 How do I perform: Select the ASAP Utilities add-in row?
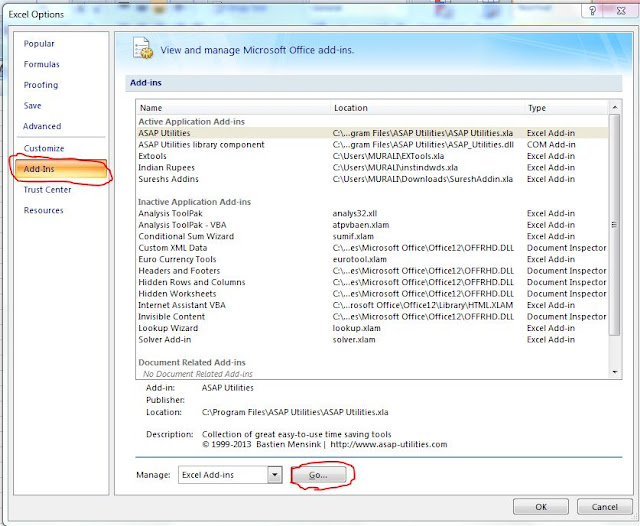coord(372,133)
